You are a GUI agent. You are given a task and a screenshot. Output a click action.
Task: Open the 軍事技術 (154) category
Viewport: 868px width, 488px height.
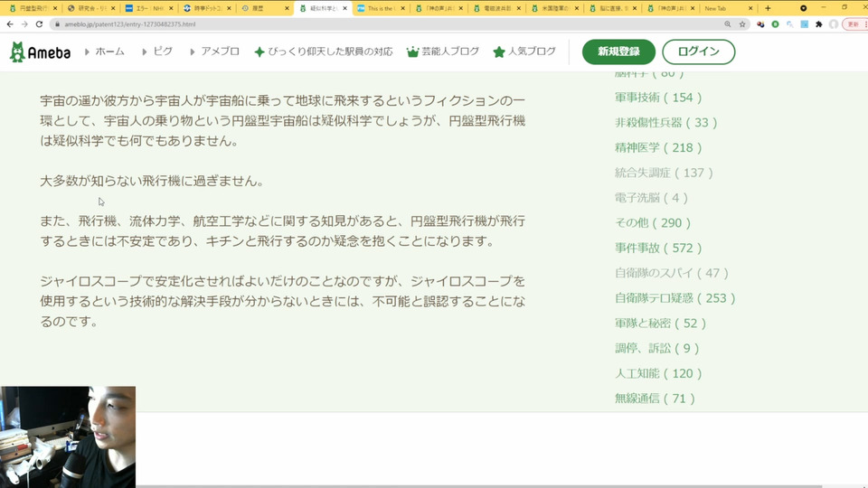[x=658, y=98]
